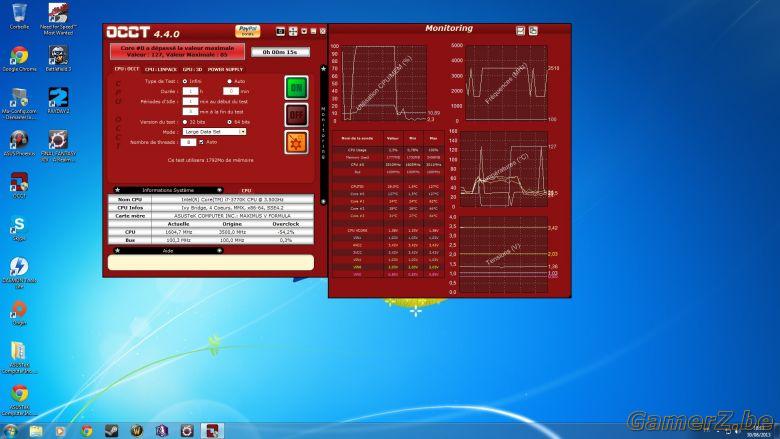
Task: Switch to the GPU : 3D tab
Action: (193, 69)
